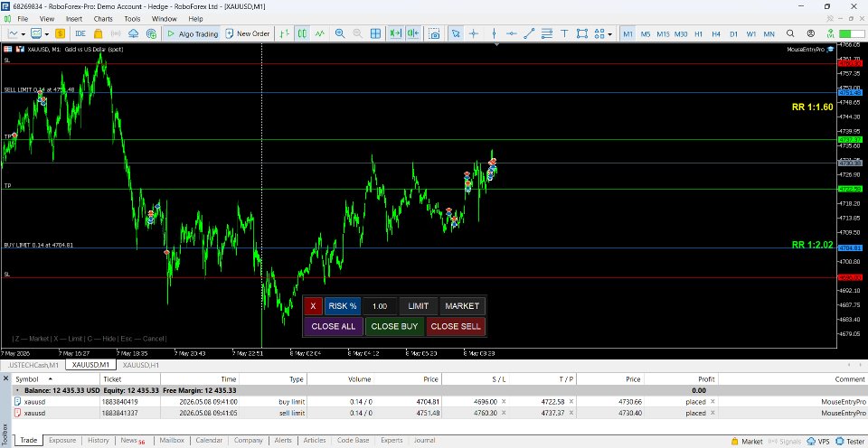The image size is (868, 448).
Task: Switch timeframe to H1
Action: point(699,33)
